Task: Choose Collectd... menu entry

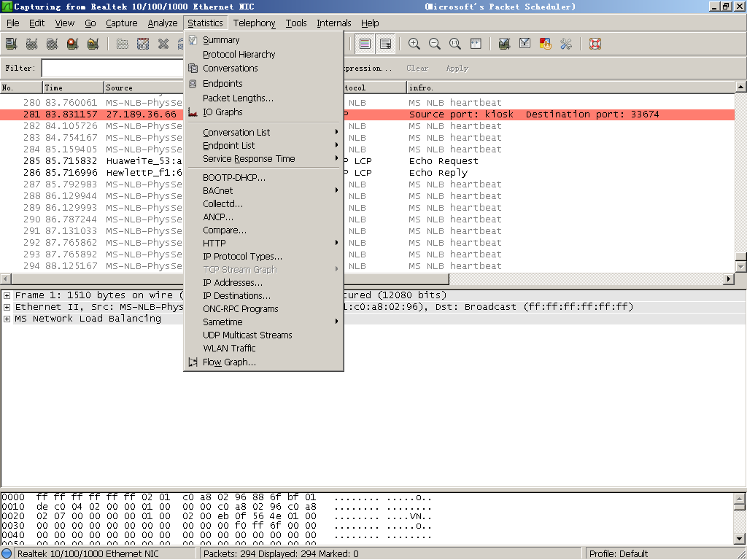Action: pyautogui.click(x=263, y=204)
